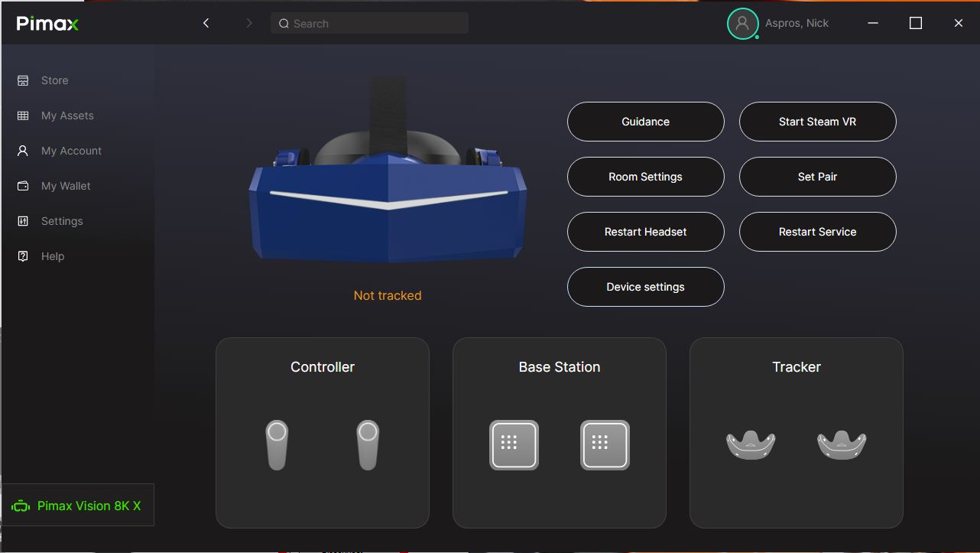
Task: Click the Pimax logo
Action: pyautogui.click(x=47, y=24)
